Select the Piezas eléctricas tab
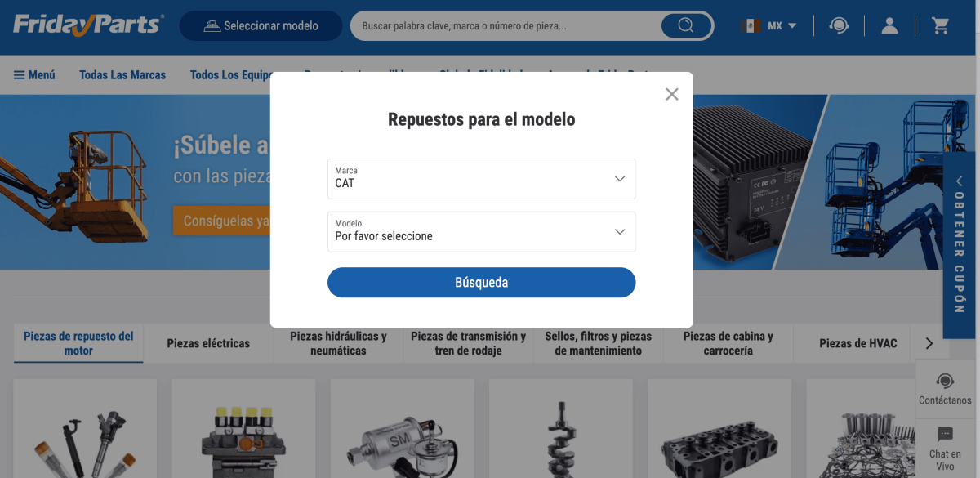The height and width of the screenshot is (478, 980). 208,343
